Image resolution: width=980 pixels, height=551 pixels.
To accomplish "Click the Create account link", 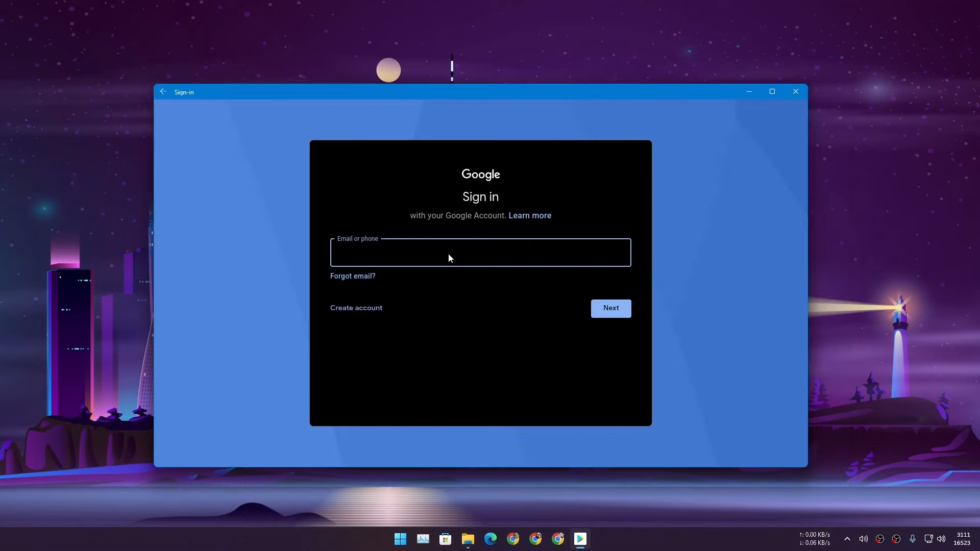I will coord(356,308).
